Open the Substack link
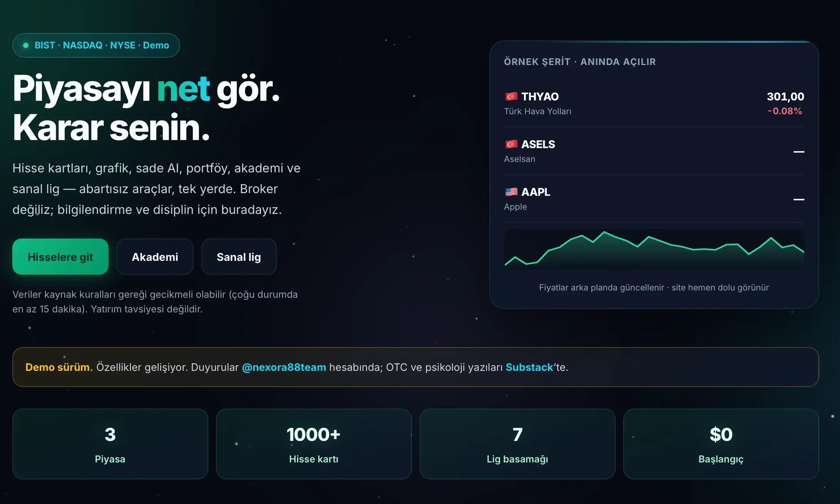 pyautogui.click(x=529, y=367)
